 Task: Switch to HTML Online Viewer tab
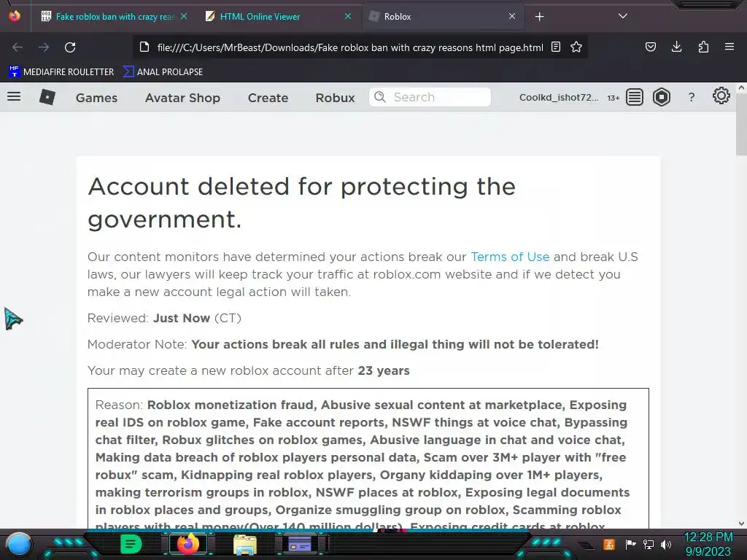[279, 17]
